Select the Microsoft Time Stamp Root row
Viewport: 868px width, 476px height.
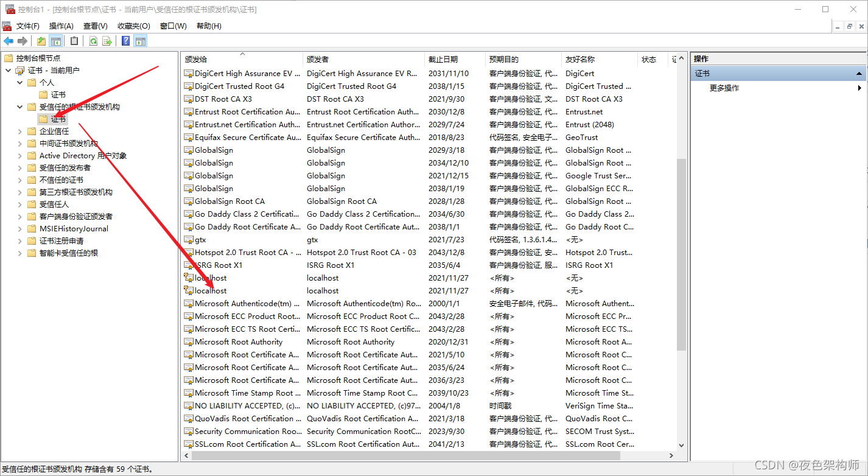[429, 393]
